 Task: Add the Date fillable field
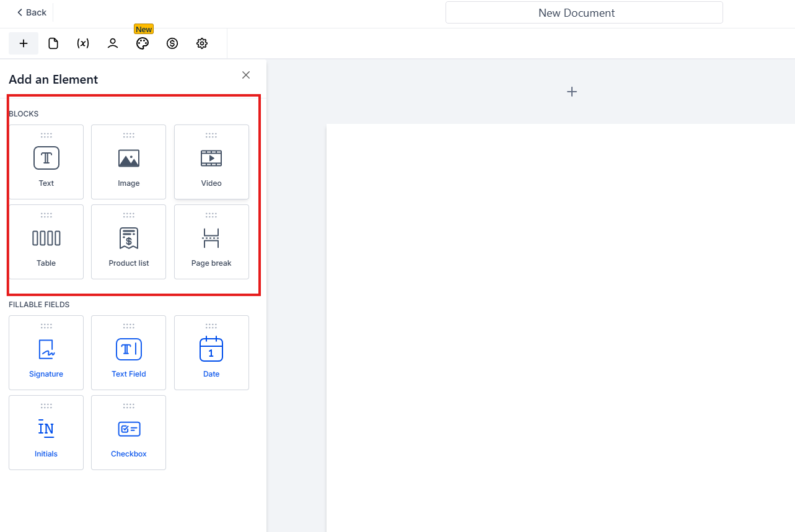(x=211, y=353)
